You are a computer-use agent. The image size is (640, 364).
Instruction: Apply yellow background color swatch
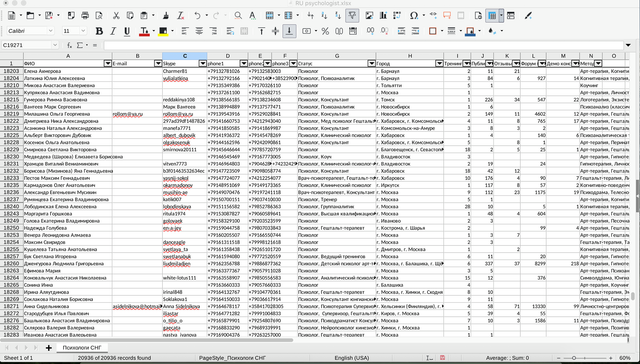click(x=163, y=31)
